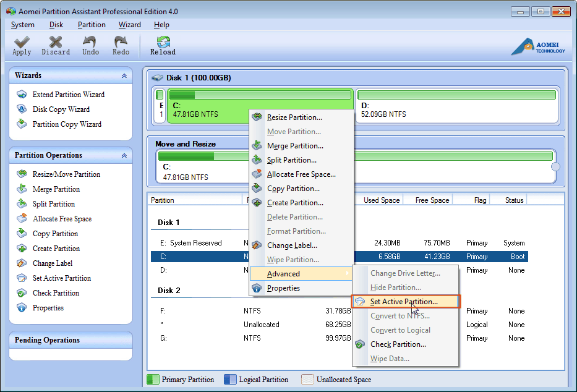Choose Change Label in context menu

coord(301,245)
